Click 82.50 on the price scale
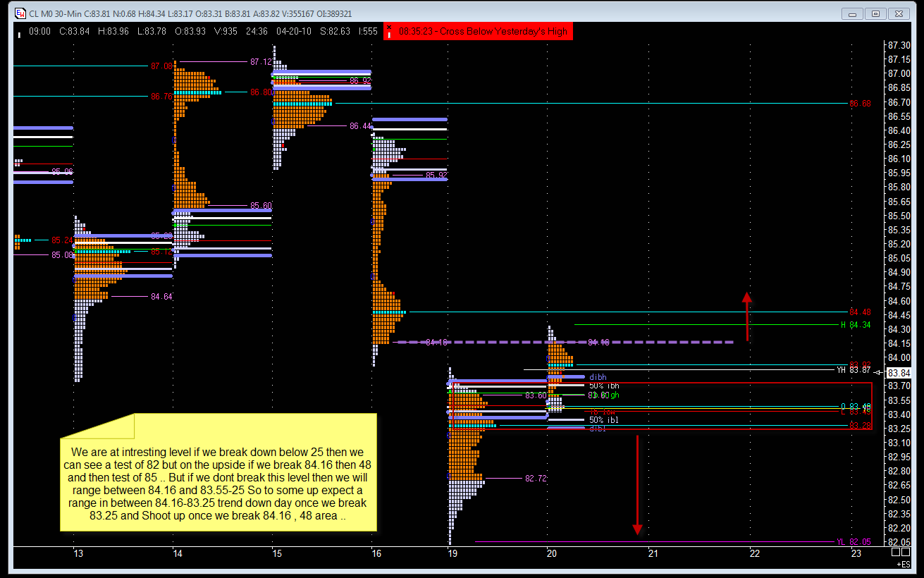Viewport: 924px width, 578px height. coord(899,500)
